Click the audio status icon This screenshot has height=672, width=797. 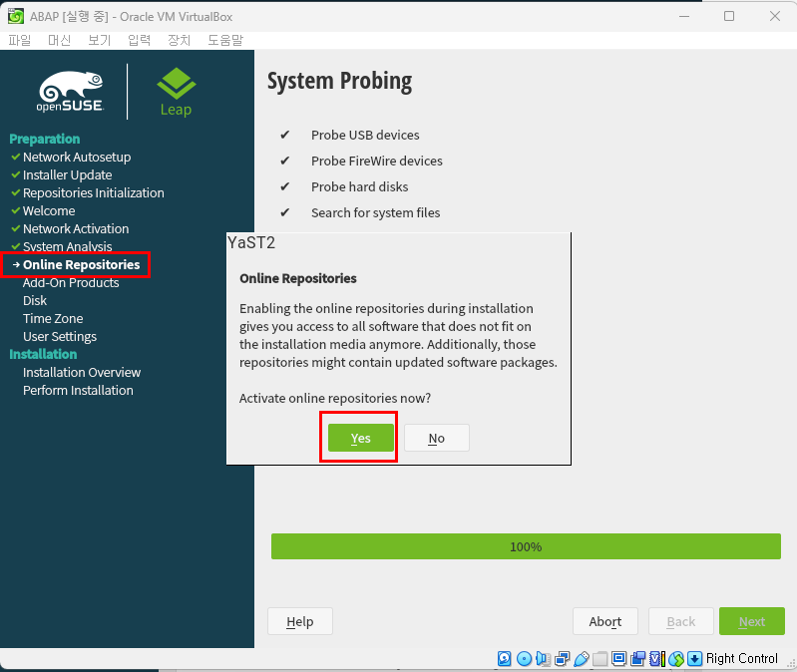tap(543, 659)
